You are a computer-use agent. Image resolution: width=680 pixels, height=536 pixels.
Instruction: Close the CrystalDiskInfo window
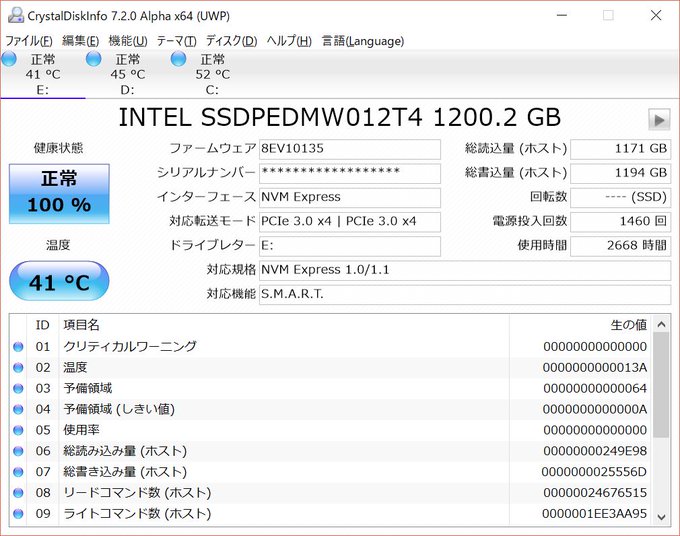(656, 15)
